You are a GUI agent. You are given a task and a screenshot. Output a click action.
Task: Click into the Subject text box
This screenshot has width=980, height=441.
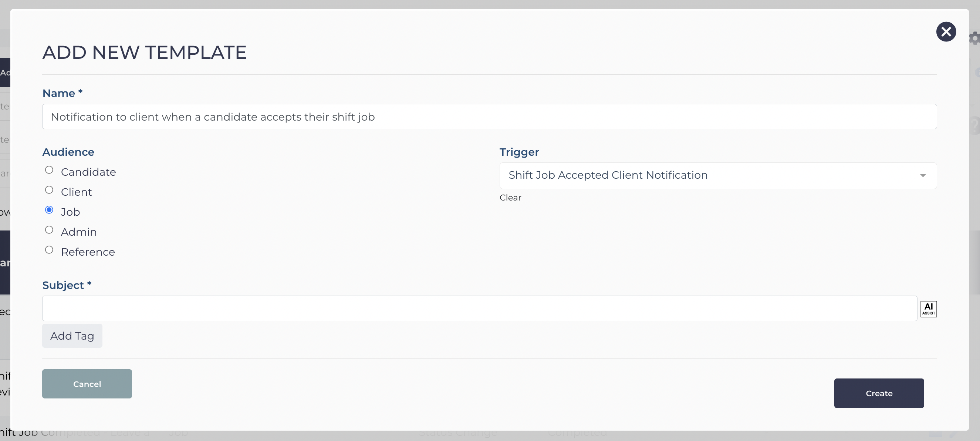point(479,308)
